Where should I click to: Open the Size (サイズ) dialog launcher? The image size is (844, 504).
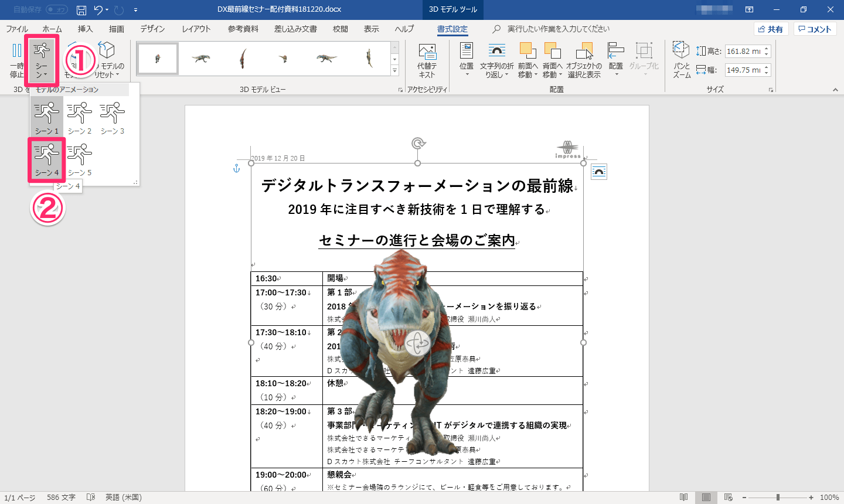(x=771, y=90)
